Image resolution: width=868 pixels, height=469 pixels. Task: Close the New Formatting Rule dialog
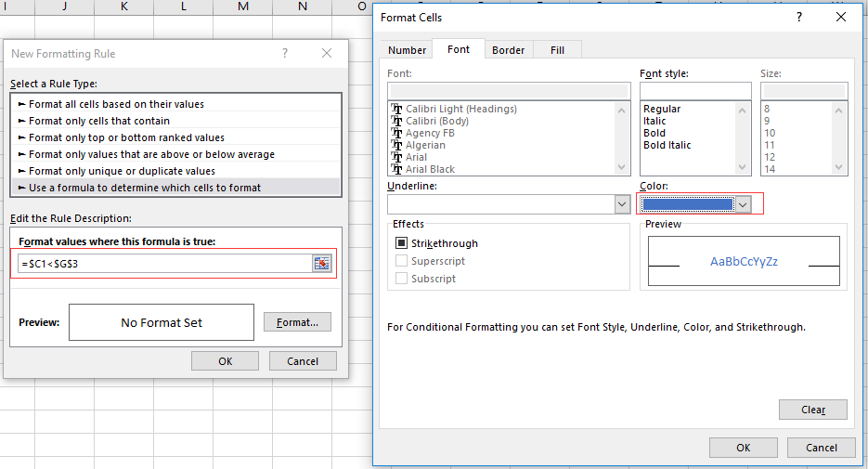coord(326,54)
